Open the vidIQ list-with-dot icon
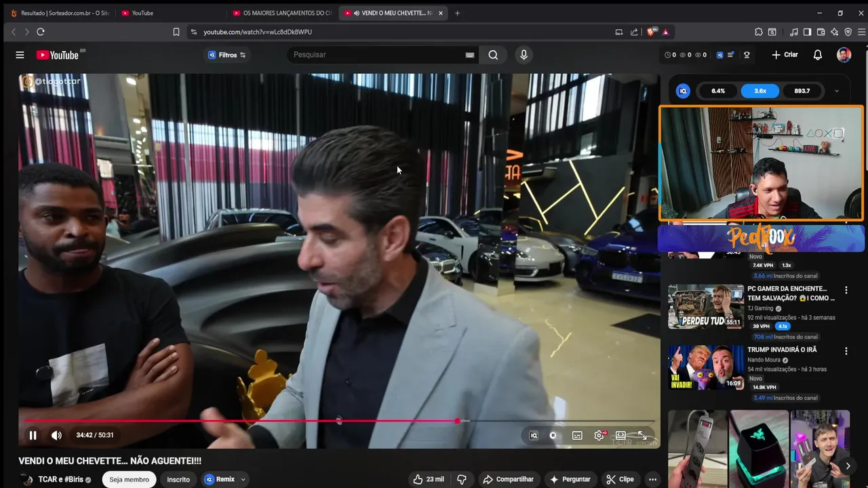The height and width of the screenshot is (488, 868). pyautogui.click(x=730, y=55)
